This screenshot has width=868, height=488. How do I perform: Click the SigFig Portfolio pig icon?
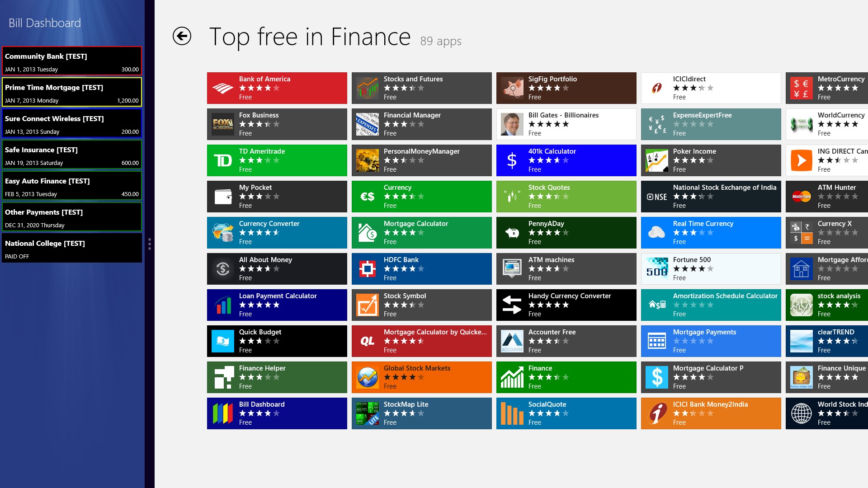[x=512, y=88]
